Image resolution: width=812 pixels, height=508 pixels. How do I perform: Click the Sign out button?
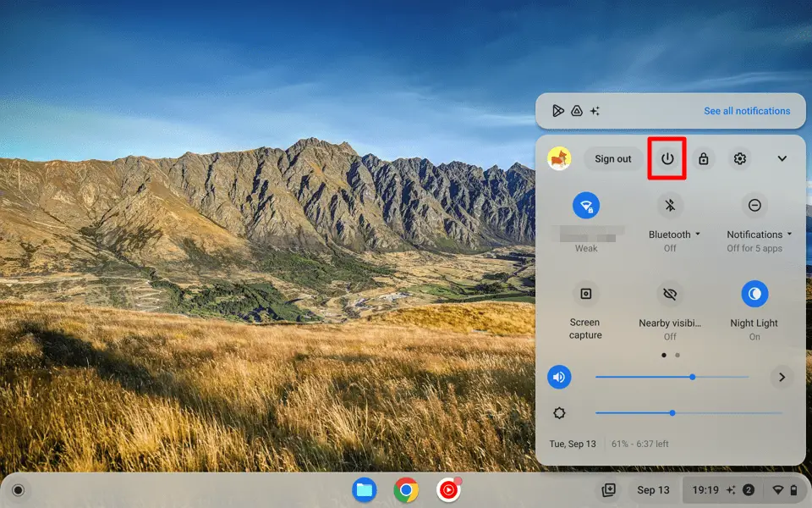[x=612, y=158]
